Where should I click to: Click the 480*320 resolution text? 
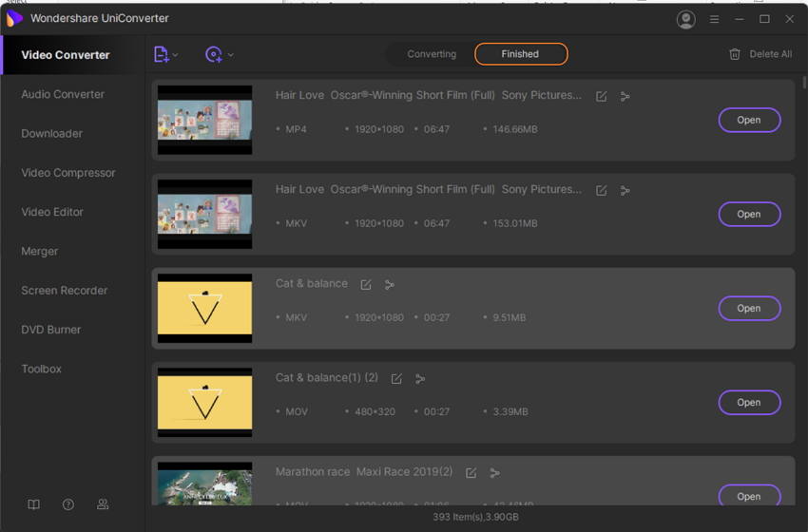coord(375,412)
